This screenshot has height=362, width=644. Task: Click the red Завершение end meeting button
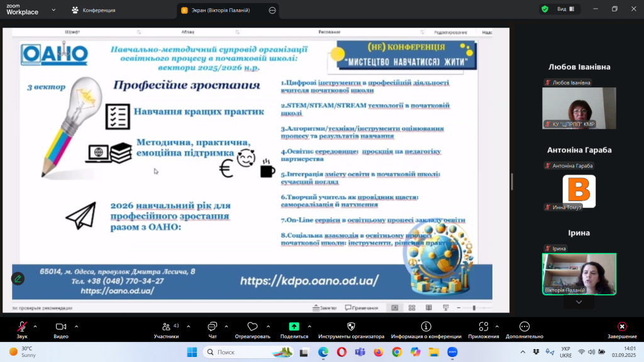pyautogui.click(x=621, y=327)
